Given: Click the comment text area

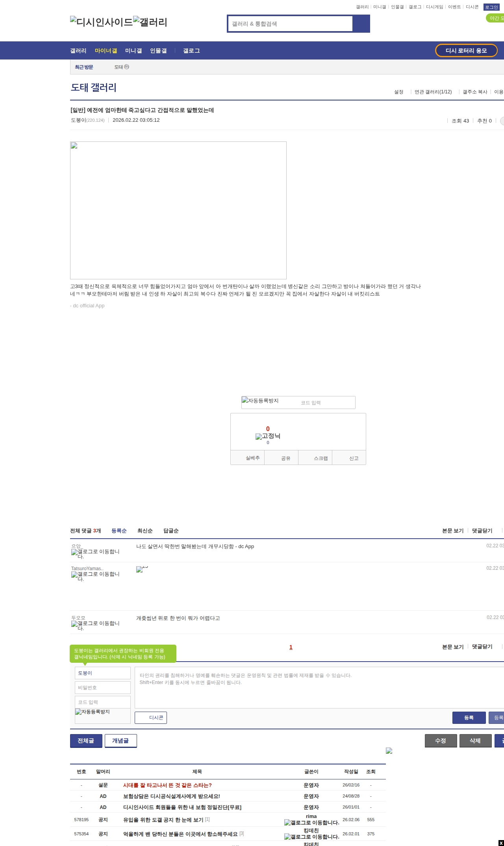Looking at the screenshot, I should tap(319, 688).
